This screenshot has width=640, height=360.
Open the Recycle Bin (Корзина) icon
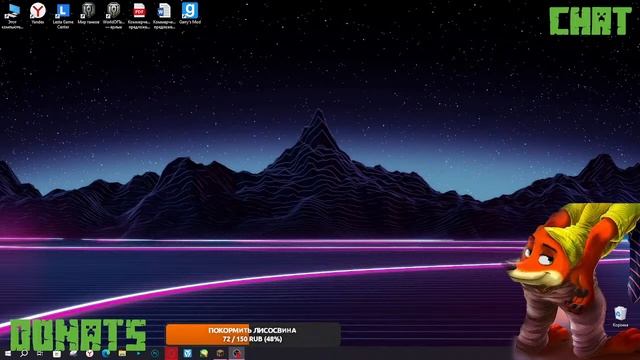pos(620,317)
